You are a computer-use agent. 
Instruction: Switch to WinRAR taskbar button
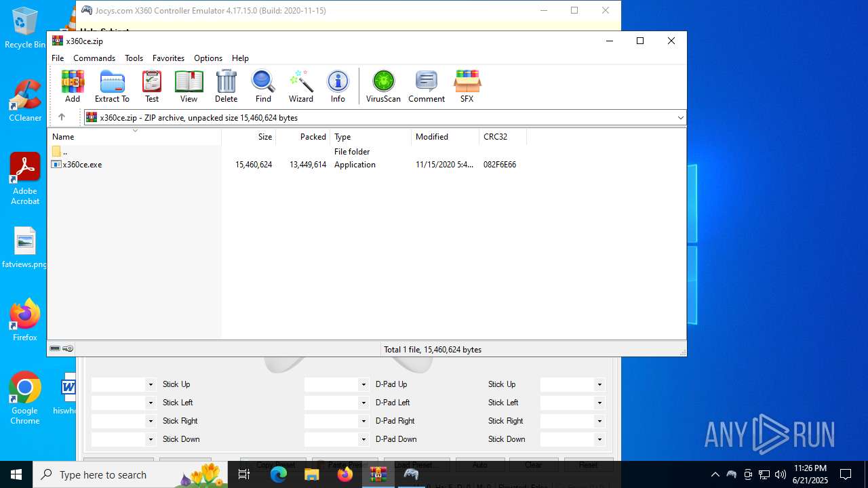[378, 474]
